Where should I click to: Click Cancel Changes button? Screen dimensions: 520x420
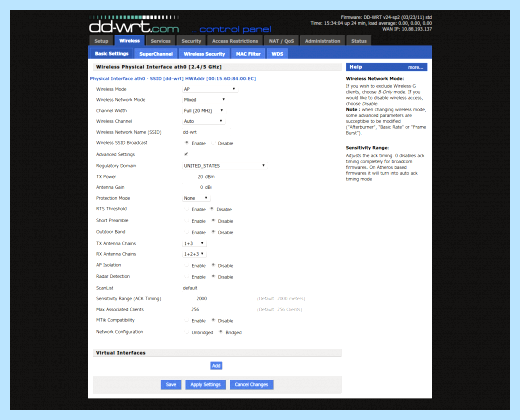[x=251, y=384]
